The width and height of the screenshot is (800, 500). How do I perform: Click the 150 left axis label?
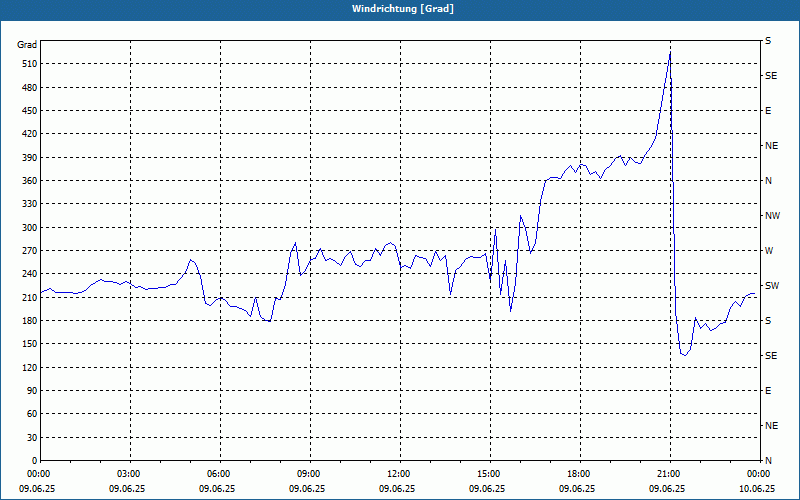pyautogui.click(x=30, y=344)
